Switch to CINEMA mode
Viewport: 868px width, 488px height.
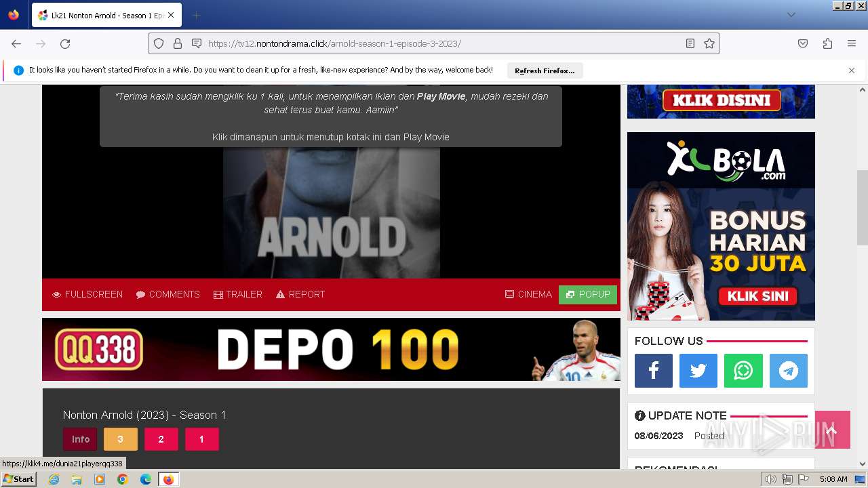click(528, 294)
